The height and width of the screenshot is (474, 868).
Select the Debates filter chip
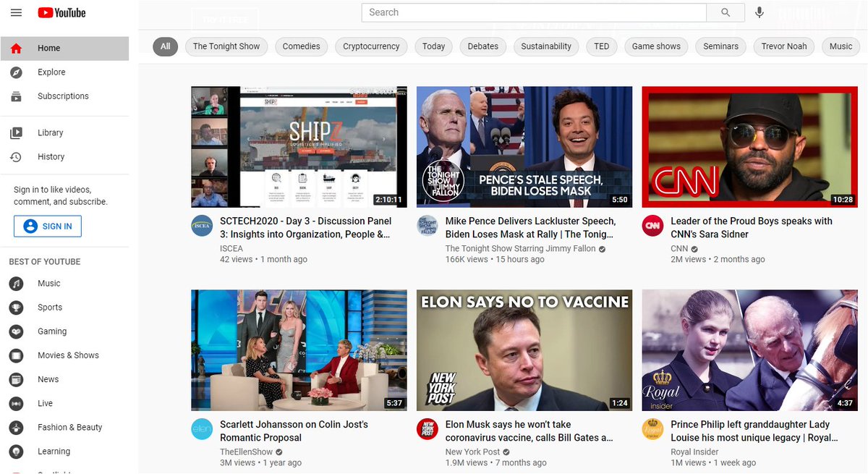[x=483, y=46]
